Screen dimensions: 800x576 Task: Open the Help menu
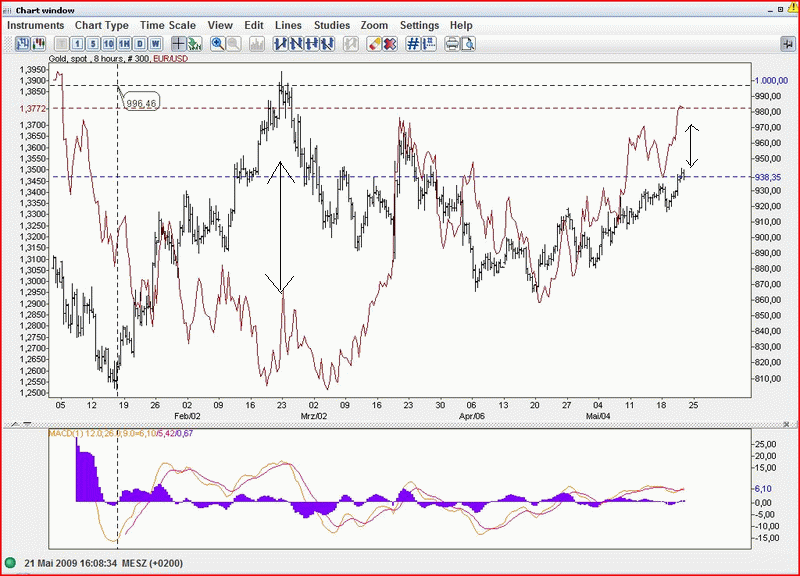coord(461,25)
